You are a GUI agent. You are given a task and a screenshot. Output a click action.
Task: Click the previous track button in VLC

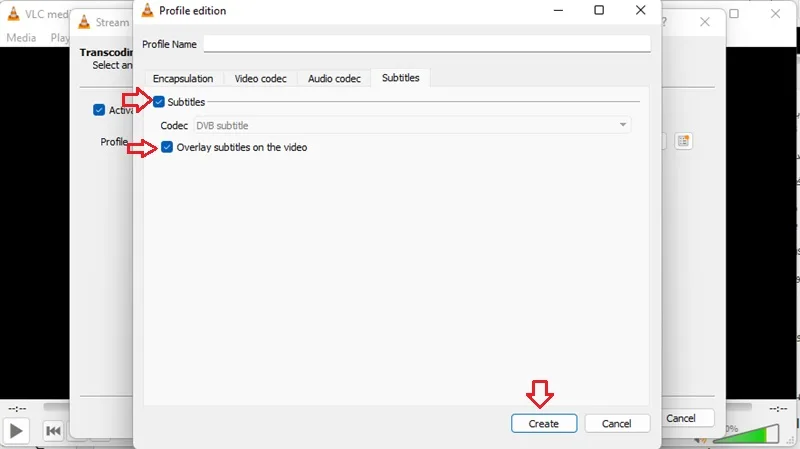[53, 431]
